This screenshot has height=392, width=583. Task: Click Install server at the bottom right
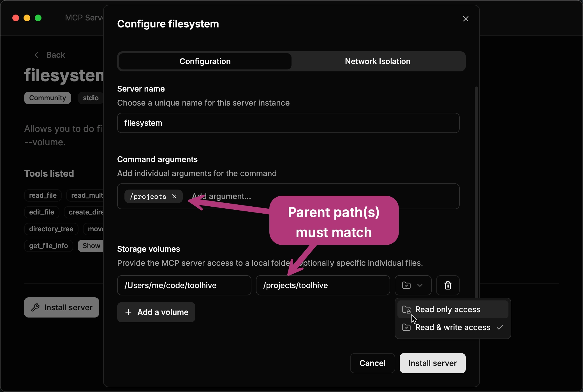click(432, 363)
